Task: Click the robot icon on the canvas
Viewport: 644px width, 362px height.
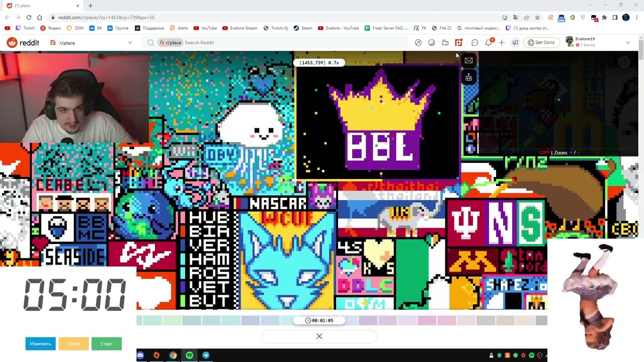Action: [469, 77]
